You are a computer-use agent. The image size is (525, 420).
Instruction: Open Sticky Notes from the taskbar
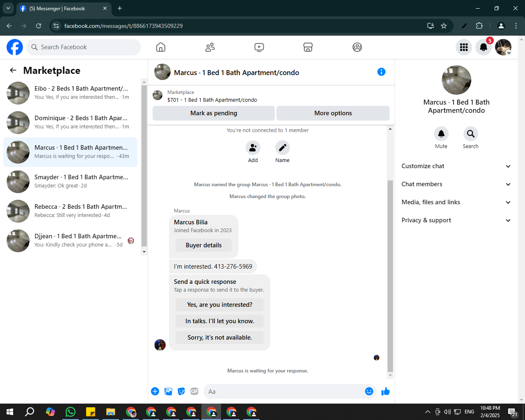(91, 412)
